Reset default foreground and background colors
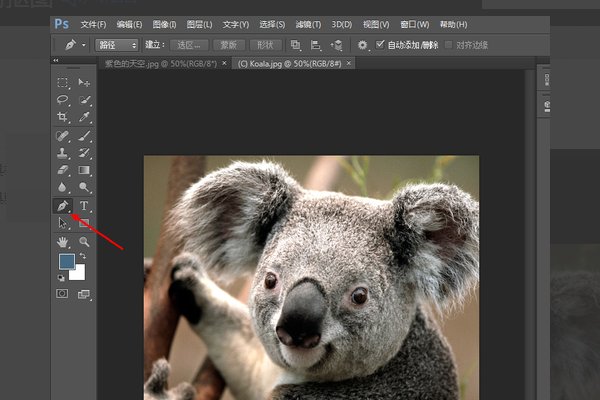This screenshot has width=600, height=400. tap(60, 278)
